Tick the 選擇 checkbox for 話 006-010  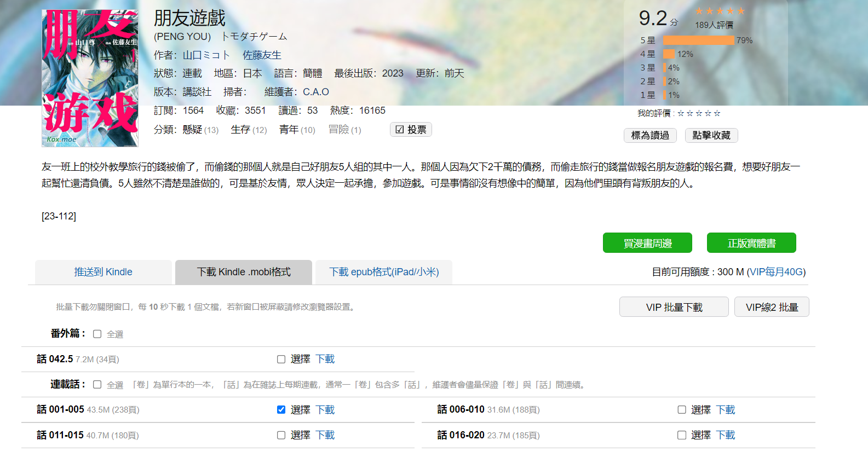click(x=682, y=410)
